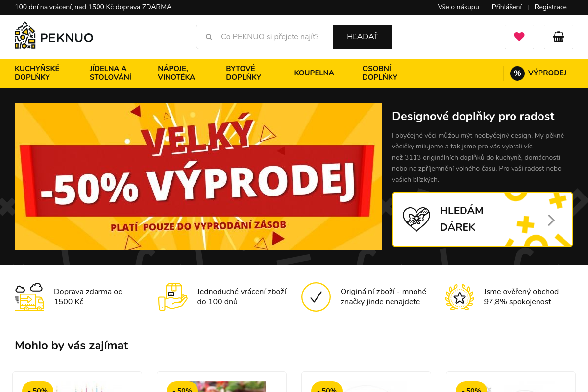Open the Kuchyňské doplňky menu

click(37, 73)
